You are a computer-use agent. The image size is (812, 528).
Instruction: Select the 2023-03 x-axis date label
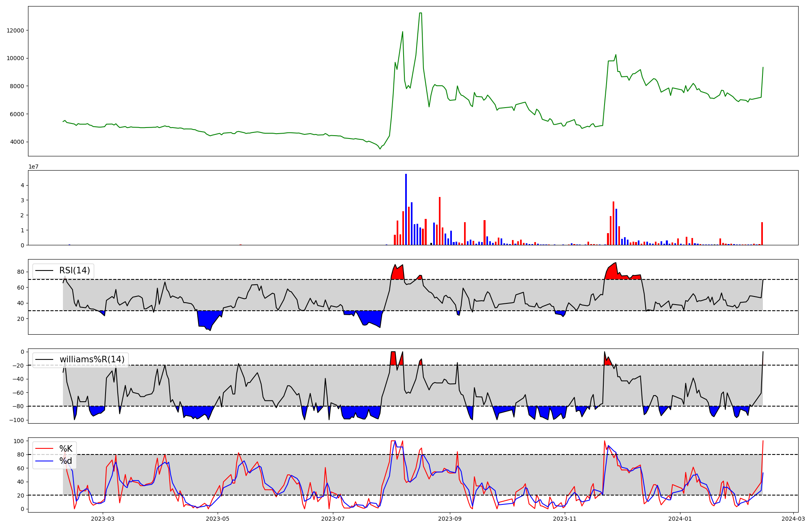click(x=103, y=519)
